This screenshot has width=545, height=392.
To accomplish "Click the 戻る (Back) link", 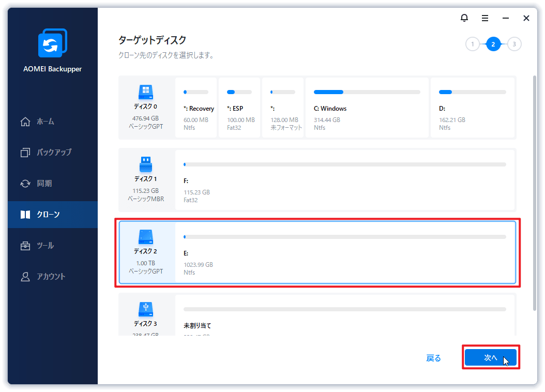I will 434,358.
